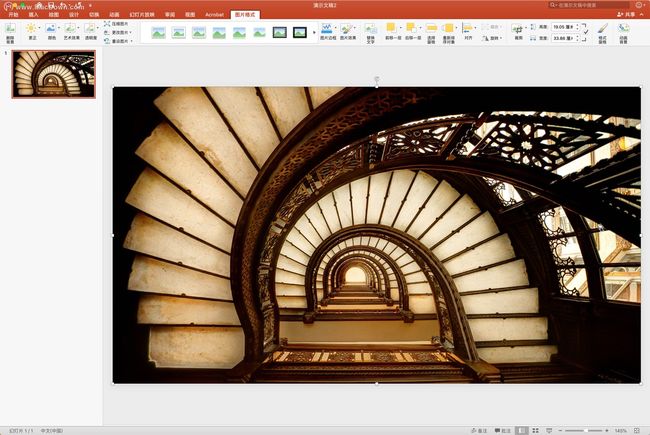Click the Comments (批注) button in status bar
Viewport: 650px width, 435px height.
[x=502, y=430]
